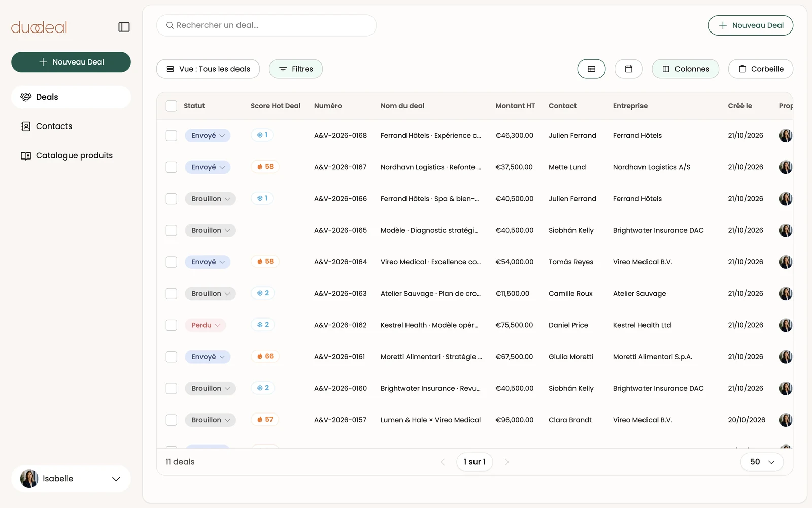Image resolution: width=812 pixels, height=508 pixels.
Task: Open the Vue : Tous les deals selector
Action: [x=208, y=69]
